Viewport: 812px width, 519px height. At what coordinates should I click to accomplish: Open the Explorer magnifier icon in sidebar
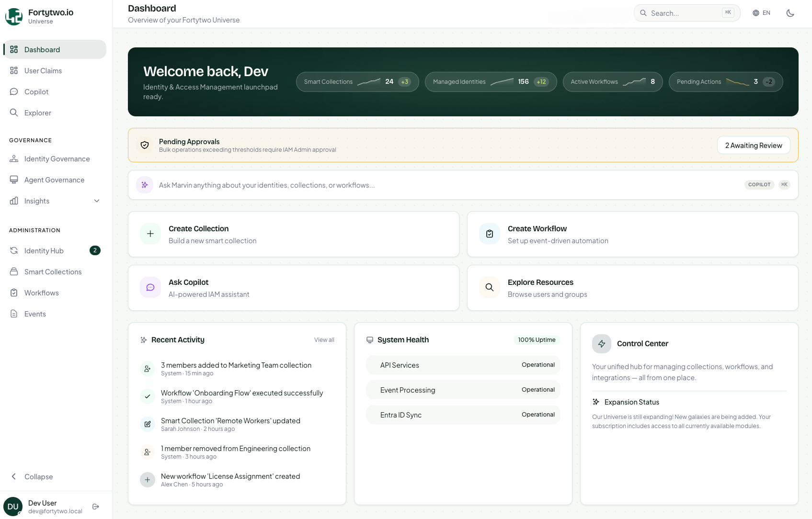click(14, 113)
